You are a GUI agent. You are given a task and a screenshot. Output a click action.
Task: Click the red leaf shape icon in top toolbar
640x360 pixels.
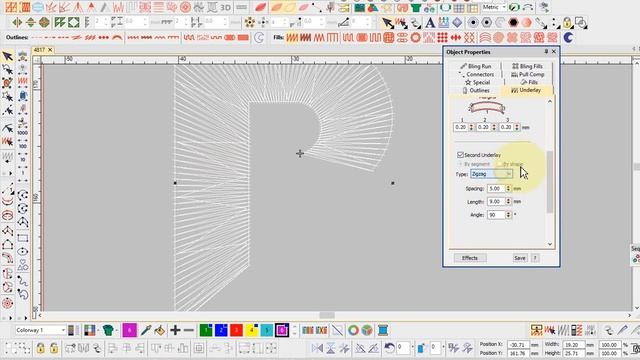(x=261, y=7)
